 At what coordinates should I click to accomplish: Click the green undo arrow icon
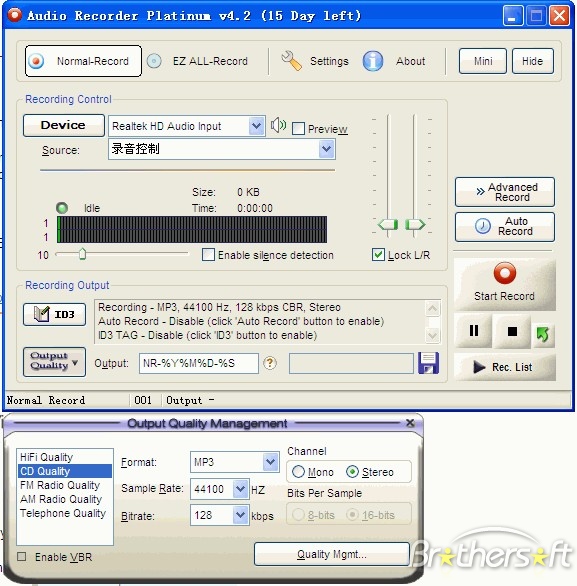543,334
